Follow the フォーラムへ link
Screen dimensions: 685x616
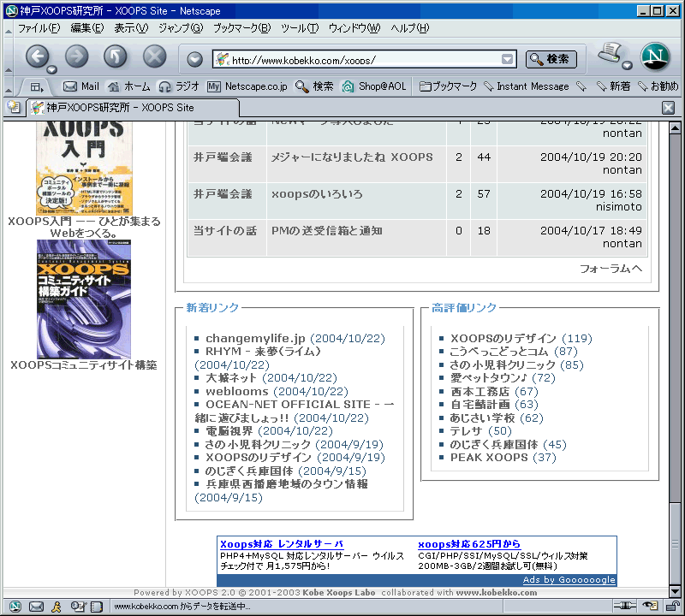[611, 269]
